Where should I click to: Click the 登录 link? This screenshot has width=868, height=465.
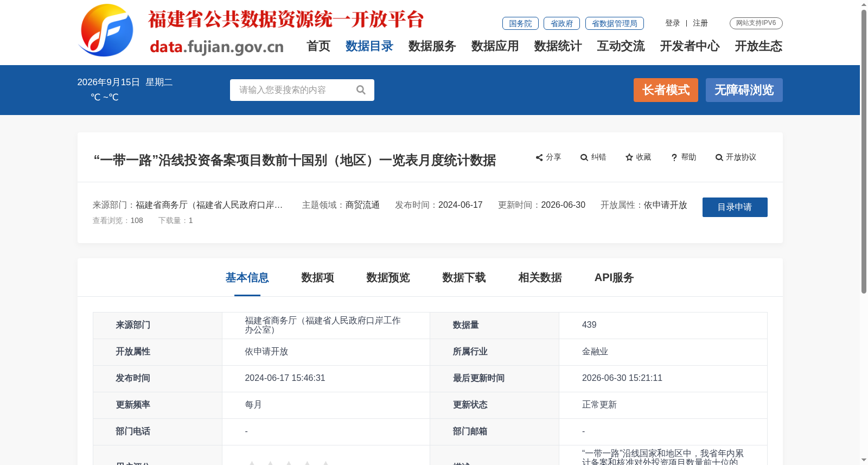tap(673, 23)
